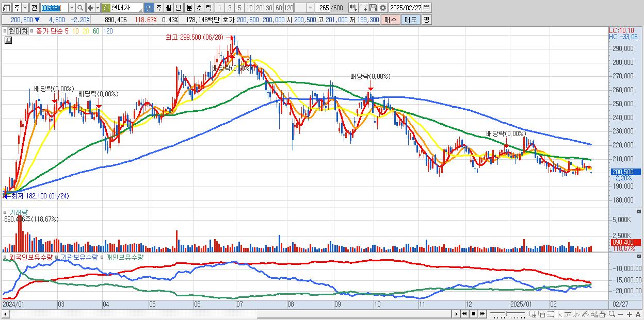Open chart settings gear icon
The image size is (644, 320).
[383, 8]
